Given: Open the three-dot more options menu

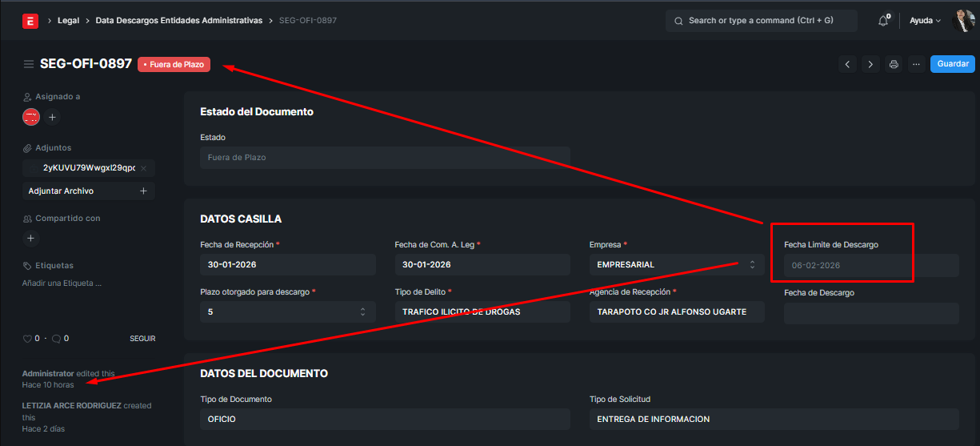Looking at the screenshot, I should coord(916,64).
